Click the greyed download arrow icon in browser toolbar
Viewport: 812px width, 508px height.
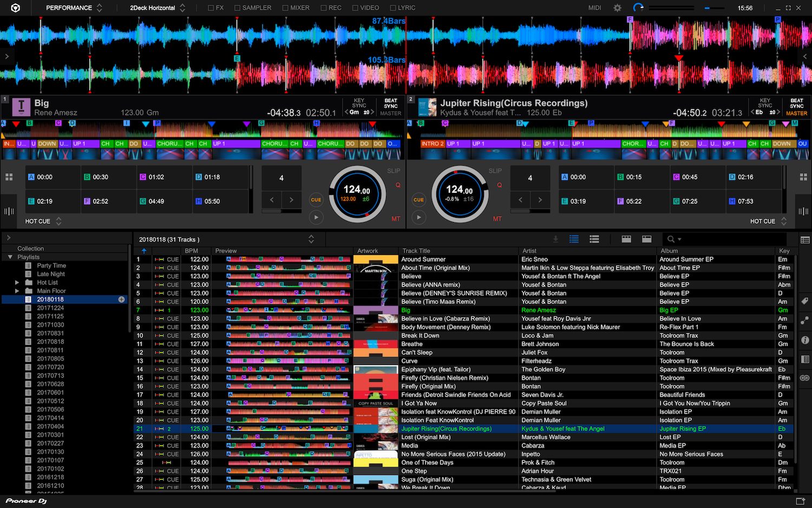click(555, 239)
